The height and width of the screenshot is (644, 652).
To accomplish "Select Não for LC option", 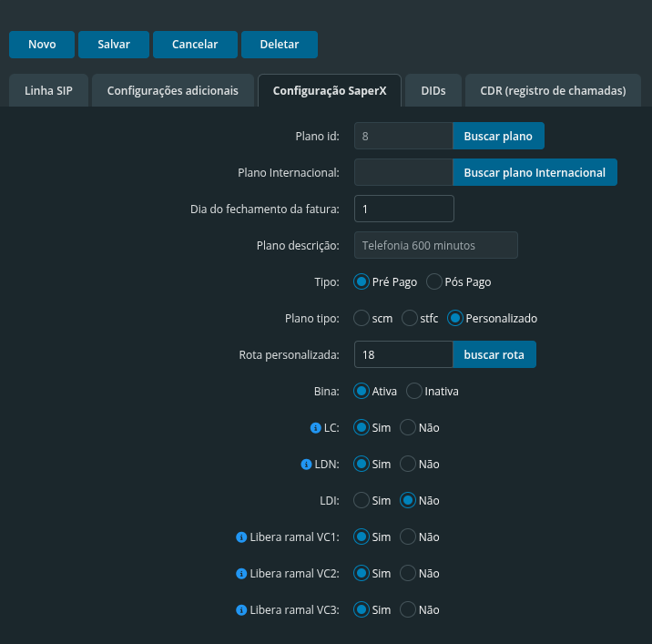I will coord(408,427).
